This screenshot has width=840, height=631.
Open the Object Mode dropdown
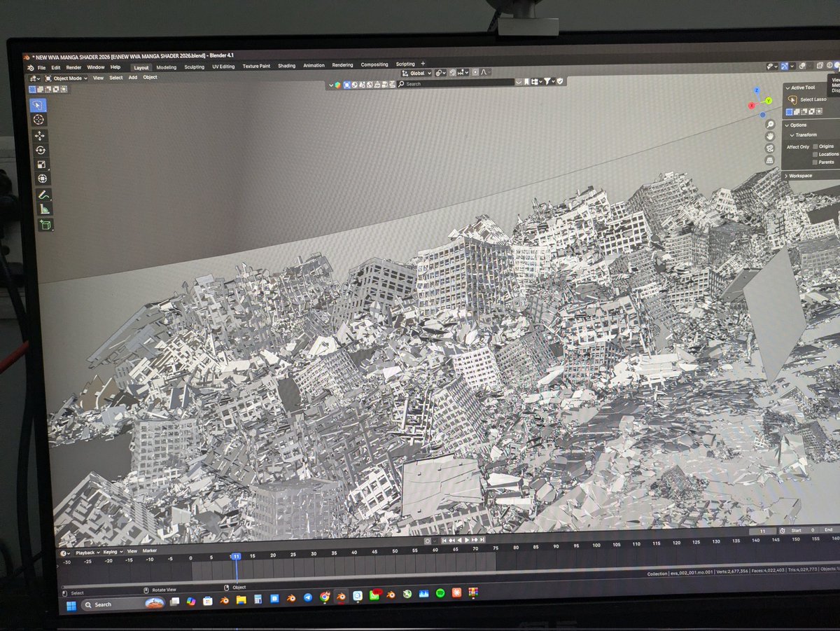click(x=67, y=78)
